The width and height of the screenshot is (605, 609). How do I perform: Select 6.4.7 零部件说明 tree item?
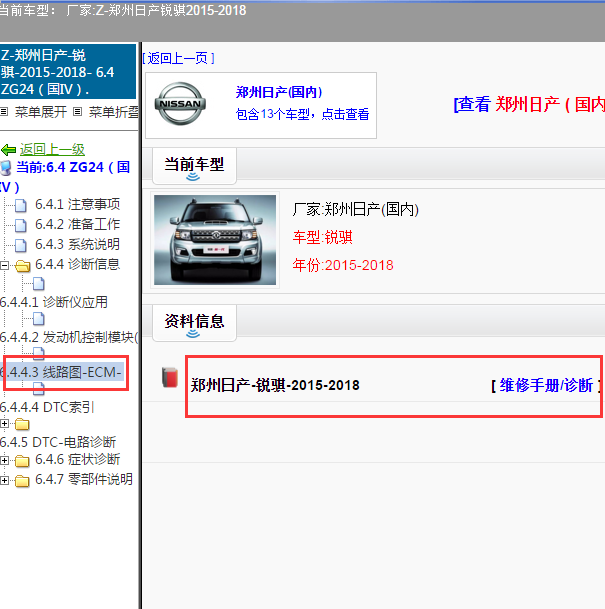pyautogui.click(x=84, y=480)
